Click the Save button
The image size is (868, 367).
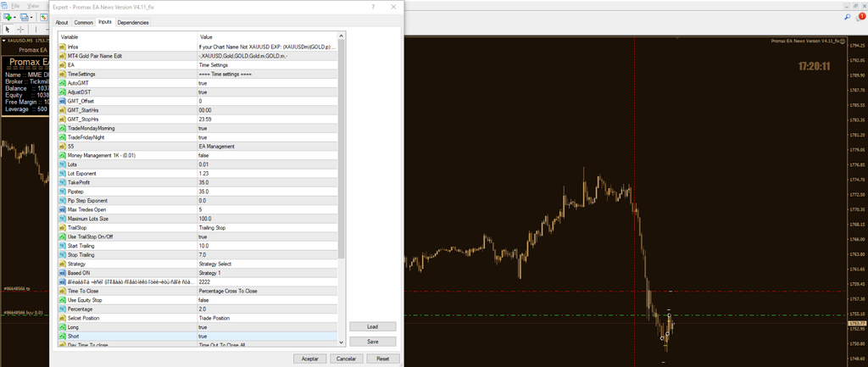[x=373, y=342]
